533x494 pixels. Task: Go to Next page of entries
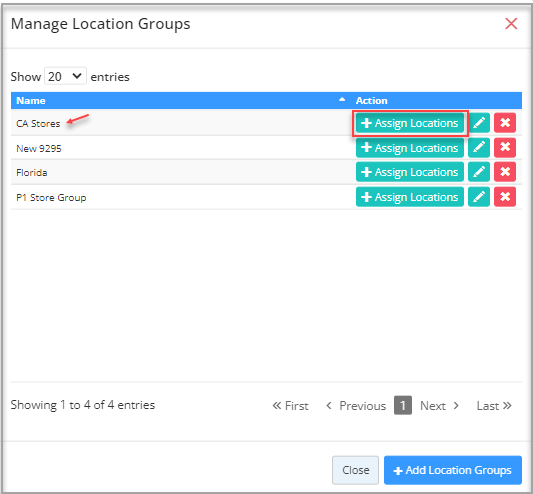click(x=440, y=406)
